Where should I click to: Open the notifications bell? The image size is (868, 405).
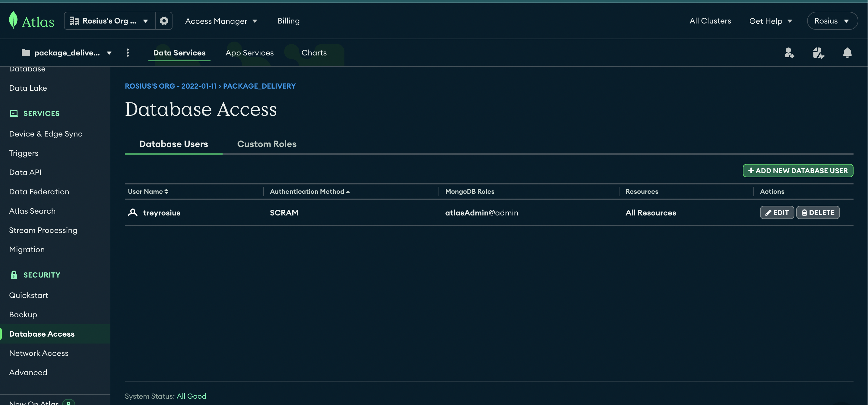click(847, 53)
